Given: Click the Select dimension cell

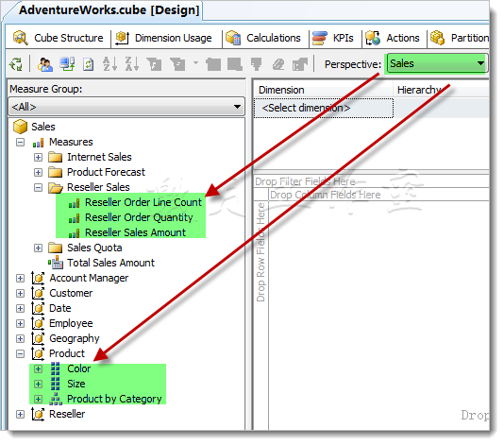Looking at the screenshot, I should tap(324, 108).
